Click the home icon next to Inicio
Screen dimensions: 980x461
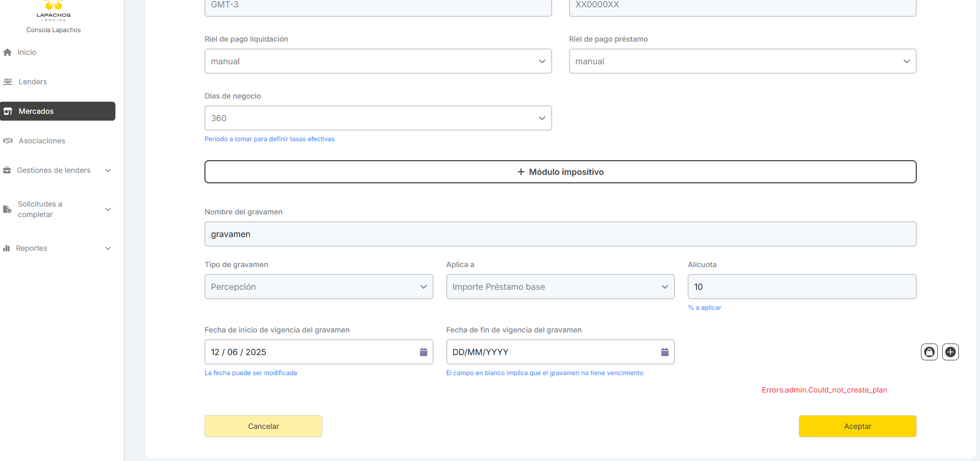coord(7,52)
